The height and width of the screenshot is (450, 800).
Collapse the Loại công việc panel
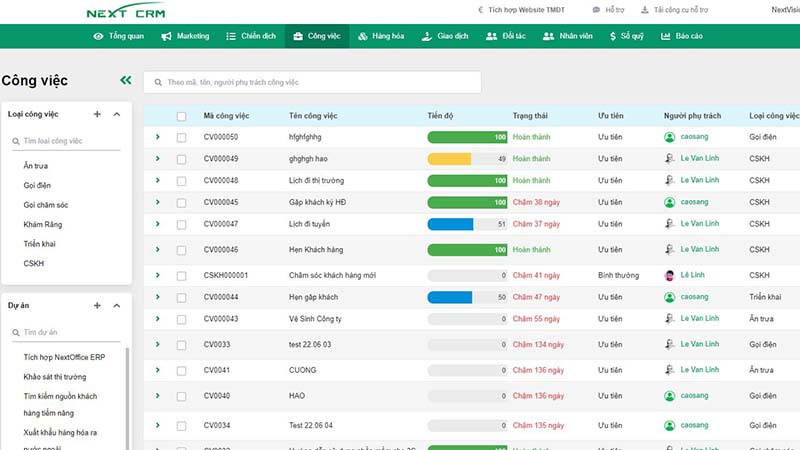pos(117,114)
